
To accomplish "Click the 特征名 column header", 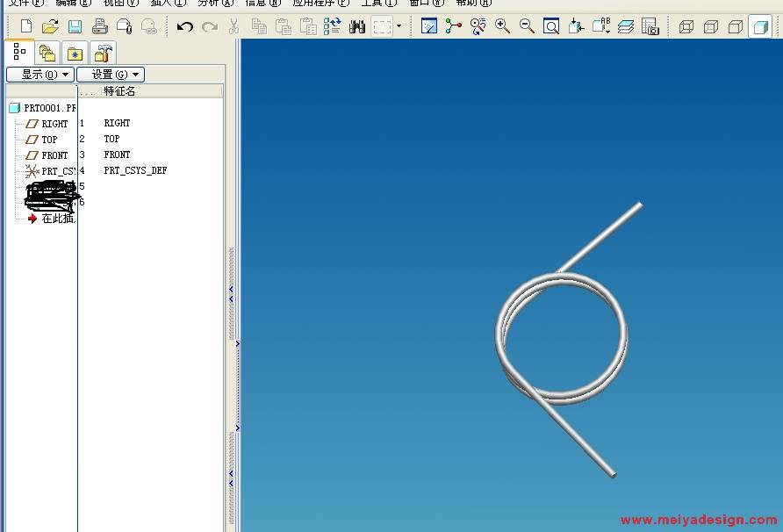I will click(x=119, y=91).
